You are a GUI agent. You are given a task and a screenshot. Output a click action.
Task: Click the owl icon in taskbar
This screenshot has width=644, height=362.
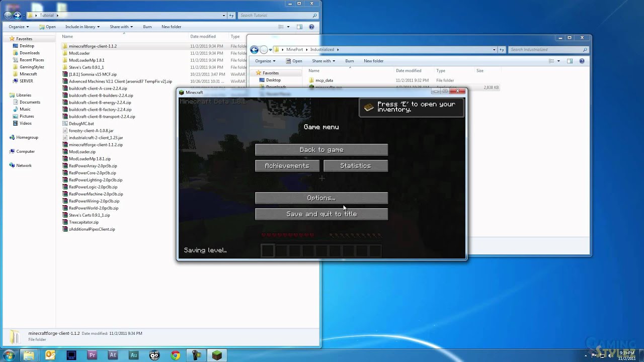(x=154, y=355)
